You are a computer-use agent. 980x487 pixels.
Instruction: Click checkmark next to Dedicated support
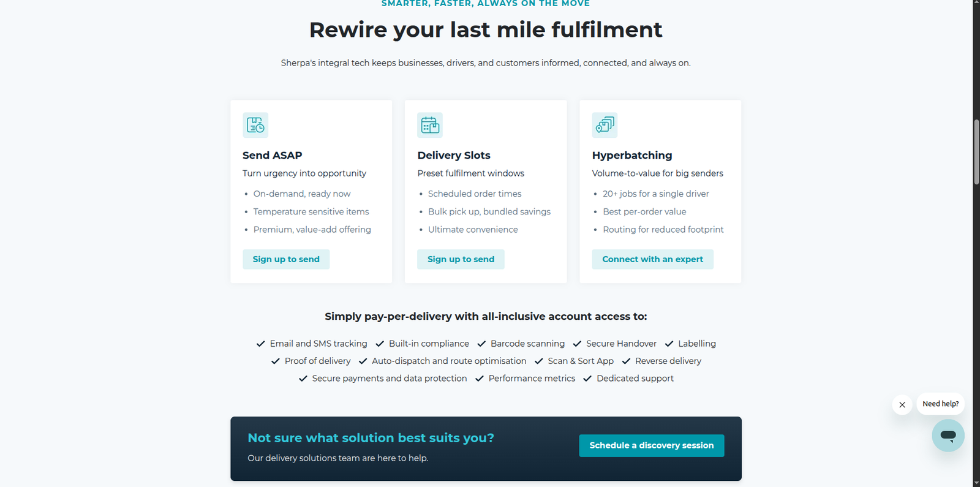pos(587,379)
